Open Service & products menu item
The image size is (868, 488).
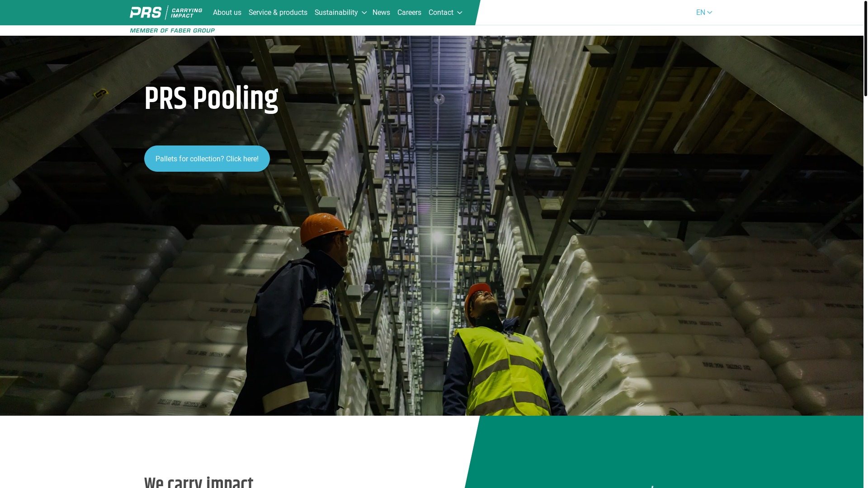pyautogui.click(x=278, y=13)
